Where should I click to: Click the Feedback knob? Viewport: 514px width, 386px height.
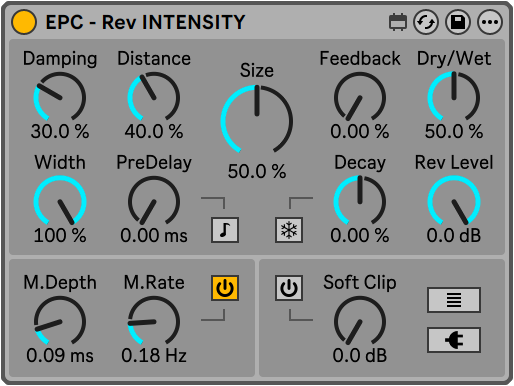point(360,97)
